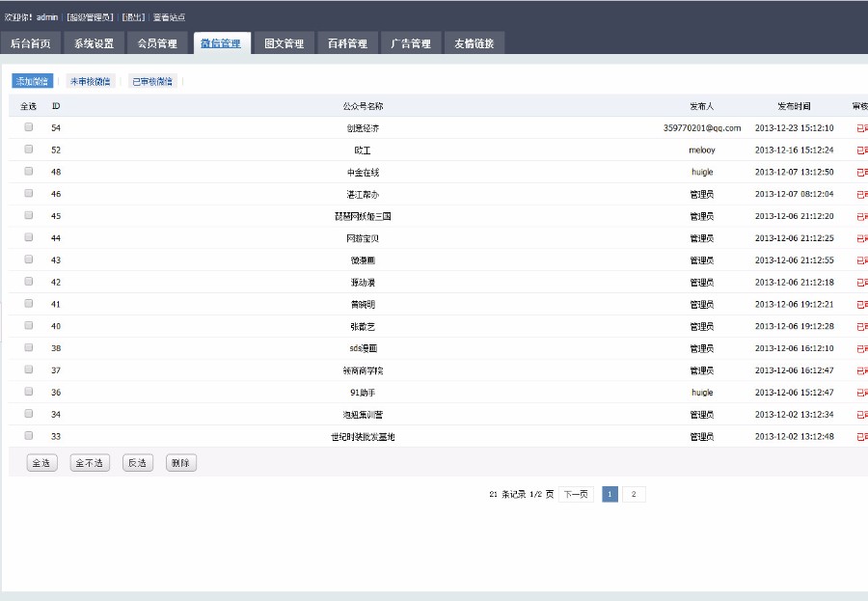Check the row checkbox for ID 54

(x=28, y=126)
